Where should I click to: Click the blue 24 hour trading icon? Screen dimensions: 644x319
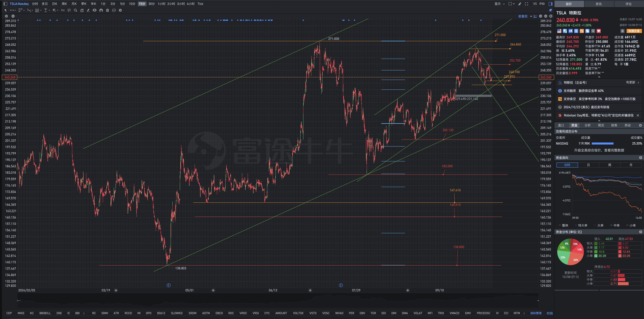point(571,31)
